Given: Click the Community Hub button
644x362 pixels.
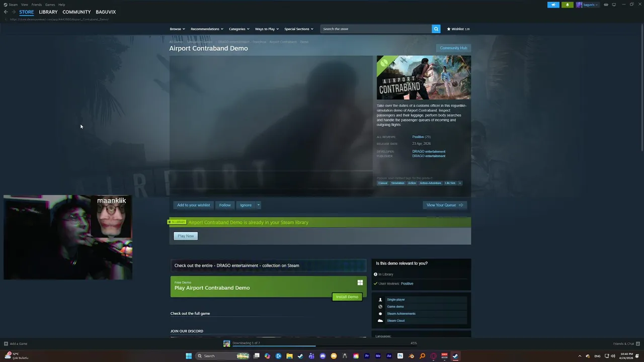Looking at the screenshot, I should click(453, 48).
